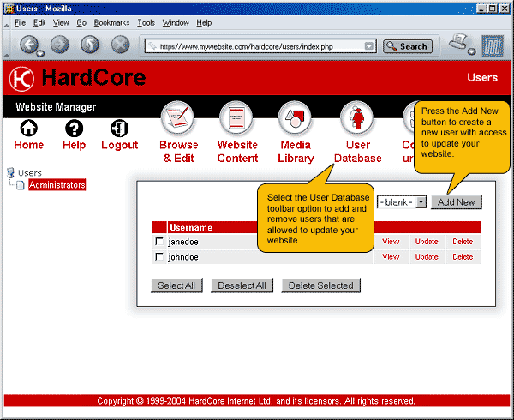Open the Print button options dropdown
Viewport: 514px width, 420px height.
tap(472, 51)
